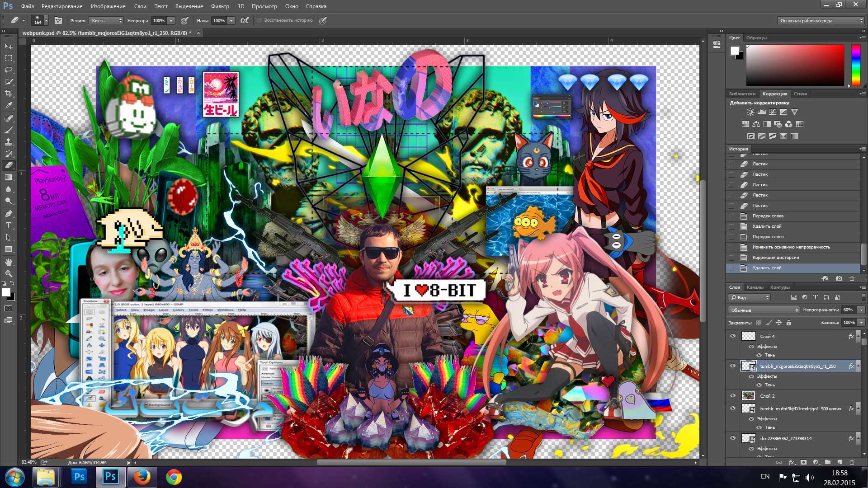This screenshot has height=488, width=868.
Task: Click the 'Библиотеки' tab
Action: click(x=742, y=94)
